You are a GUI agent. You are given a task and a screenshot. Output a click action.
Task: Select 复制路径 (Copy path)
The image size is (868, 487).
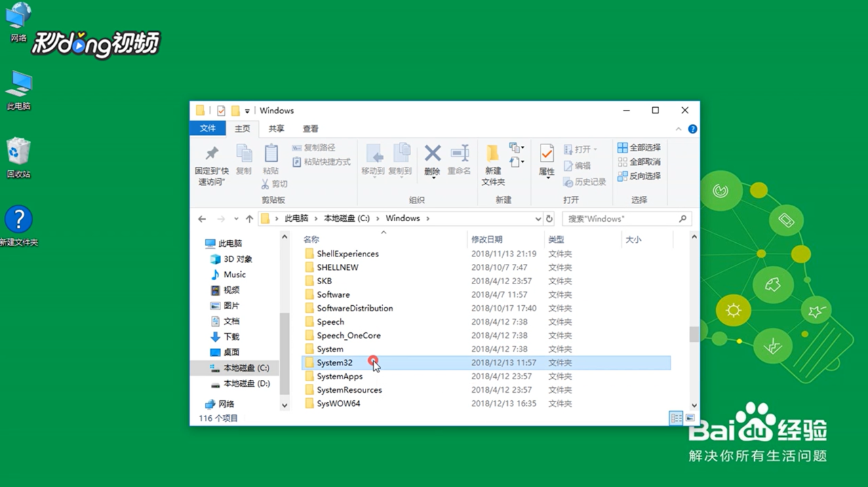(314, 147)
